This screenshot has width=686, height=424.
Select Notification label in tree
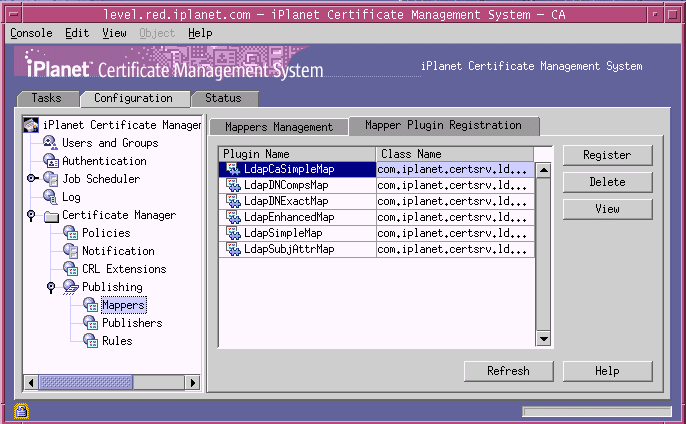[x=118, y=251]
